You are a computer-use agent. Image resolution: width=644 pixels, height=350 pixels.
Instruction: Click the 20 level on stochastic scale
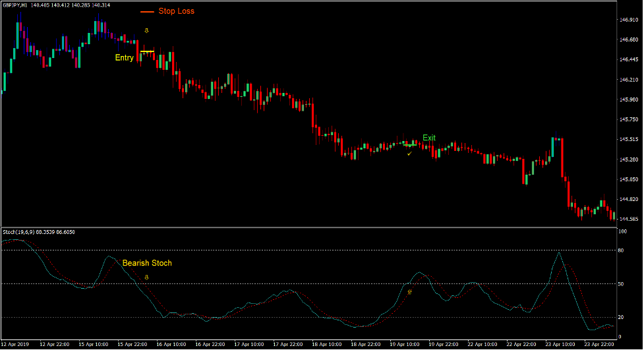coord(622,318)
